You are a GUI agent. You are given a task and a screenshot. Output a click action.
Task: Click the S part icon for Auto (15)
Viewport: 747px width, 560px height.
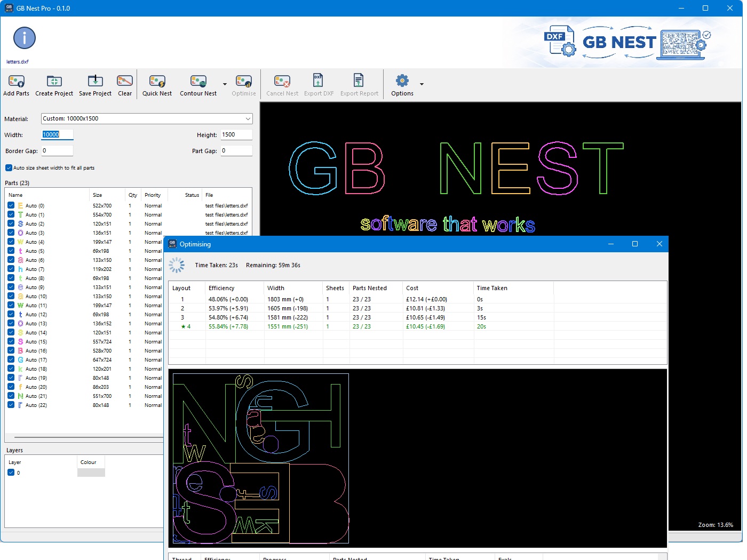tap(20, 342)
